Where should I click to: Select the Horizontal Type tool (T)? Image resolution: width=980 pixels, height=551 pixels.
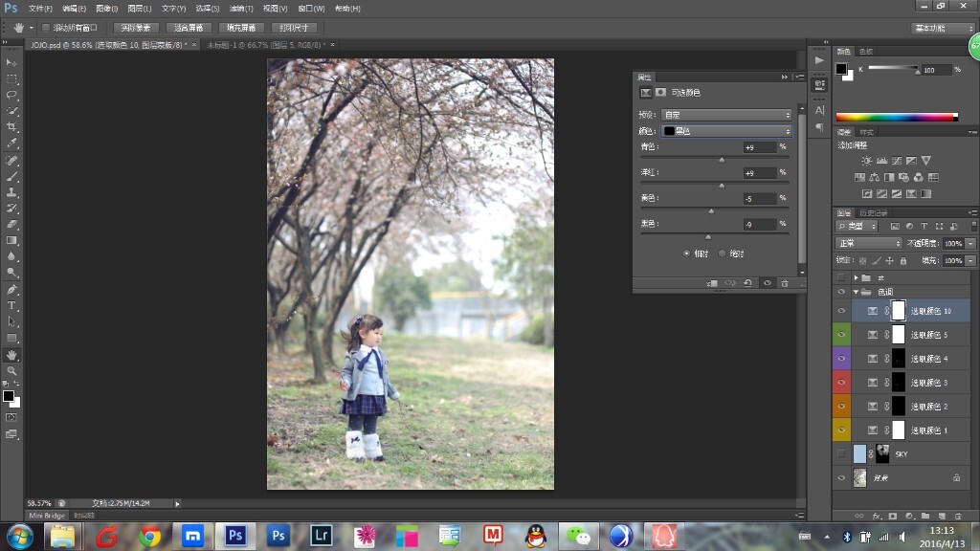(x=11, y=305)
